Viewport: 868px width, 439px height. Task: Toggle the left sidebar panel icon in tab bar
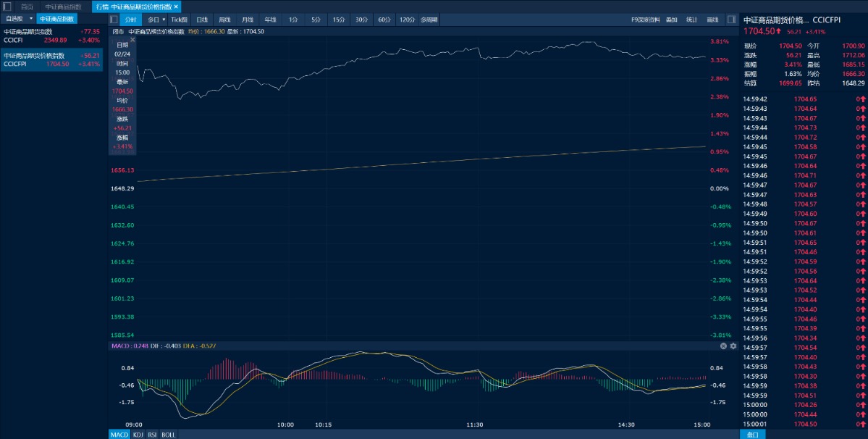click(x=7, y=7)
